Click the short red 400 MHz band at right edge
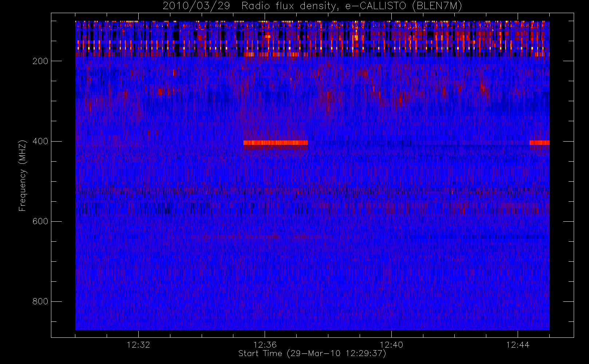589x364 pixels. click(x=539, y=143)
